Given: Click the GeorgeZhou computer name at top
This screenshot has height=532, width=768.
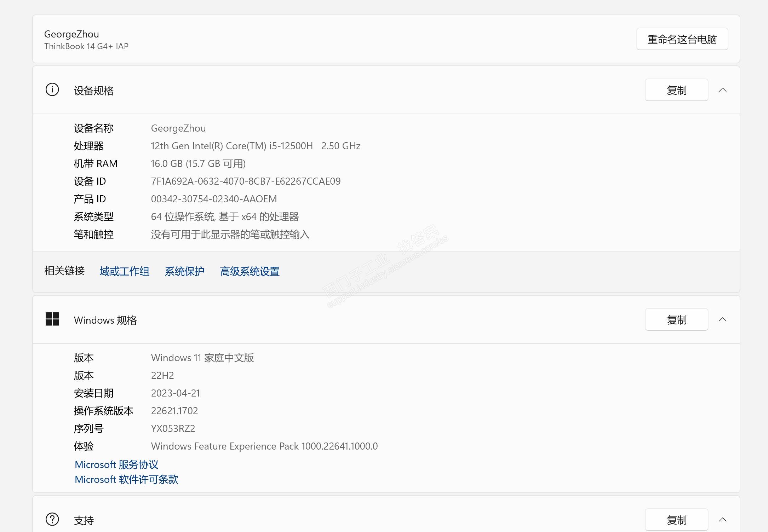Looking at the screenshot, I should point(71,34).
